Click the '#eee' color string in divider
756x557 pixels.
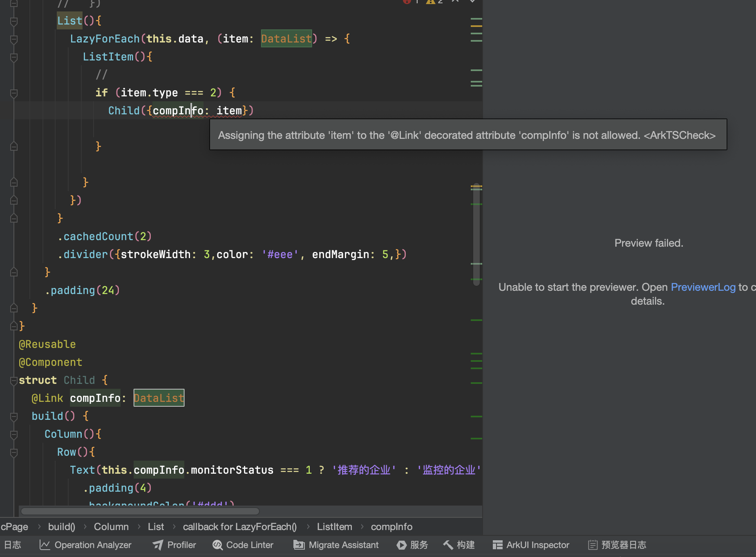click(280, 254)
